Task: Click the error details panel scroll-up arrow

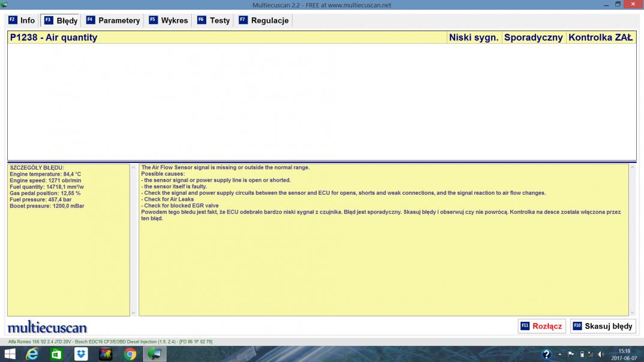Action: pos(133,167)
